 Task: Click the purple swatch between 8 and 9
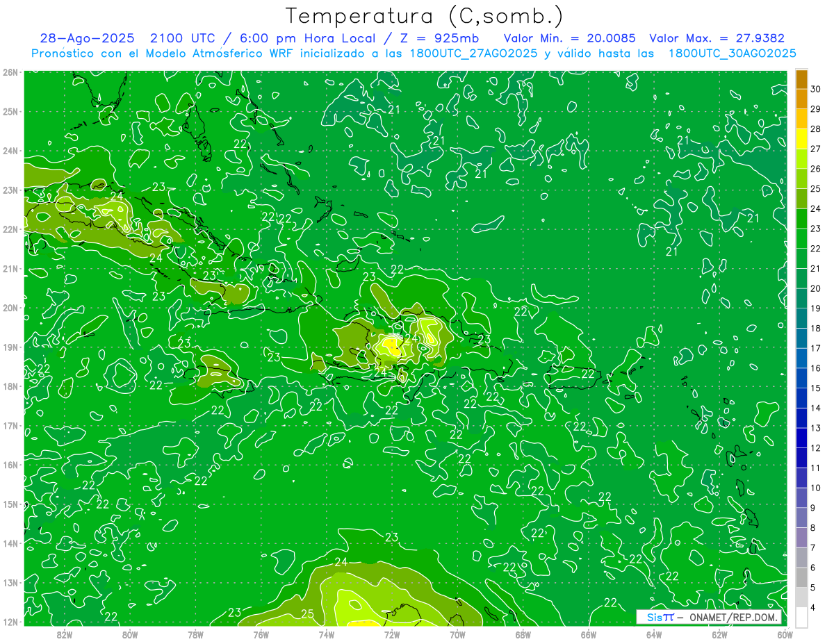pyautogui.click(x=801, y=518)
